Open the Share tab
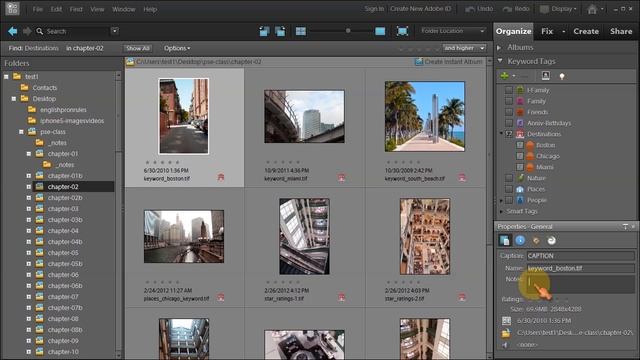Viewport: 640px width, 360px height. (621, 31)
